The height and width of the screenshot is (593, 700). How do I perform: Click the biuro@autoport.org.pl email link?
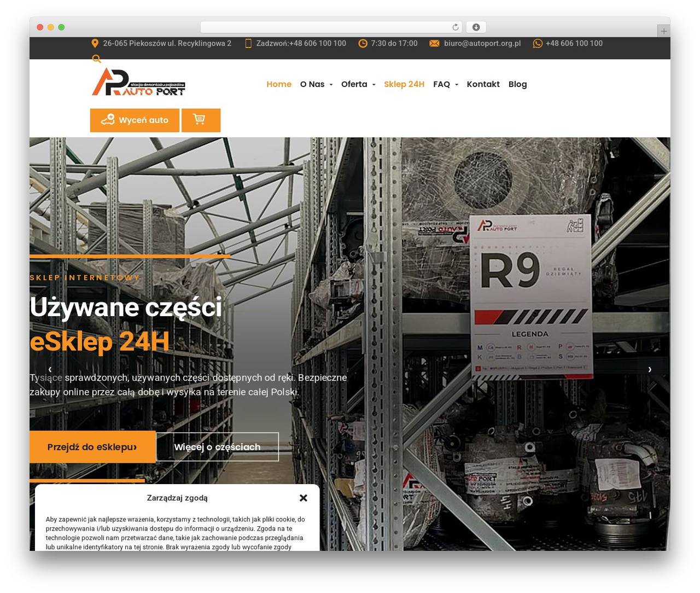[x=482, y=43]
